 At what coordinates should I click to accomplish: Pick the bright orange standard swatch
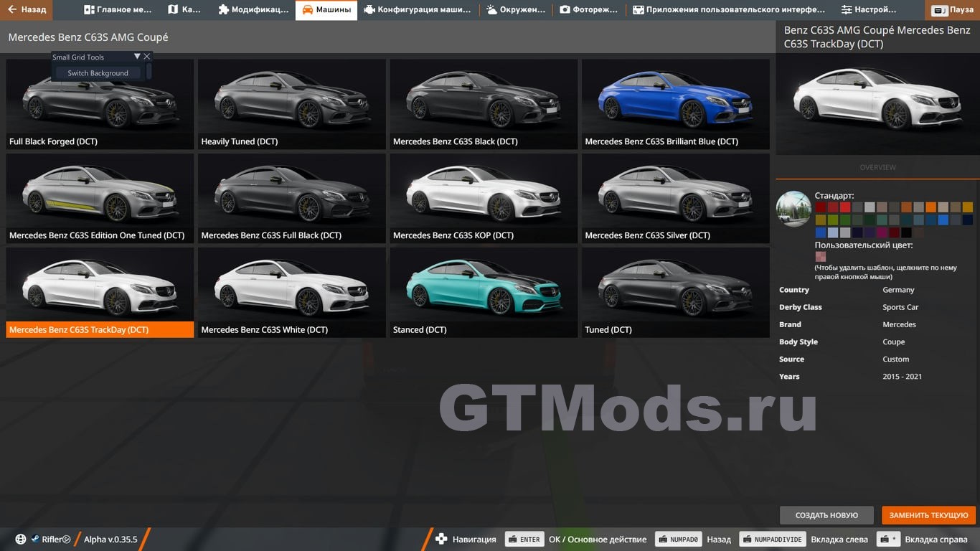[x=931, y=207]
